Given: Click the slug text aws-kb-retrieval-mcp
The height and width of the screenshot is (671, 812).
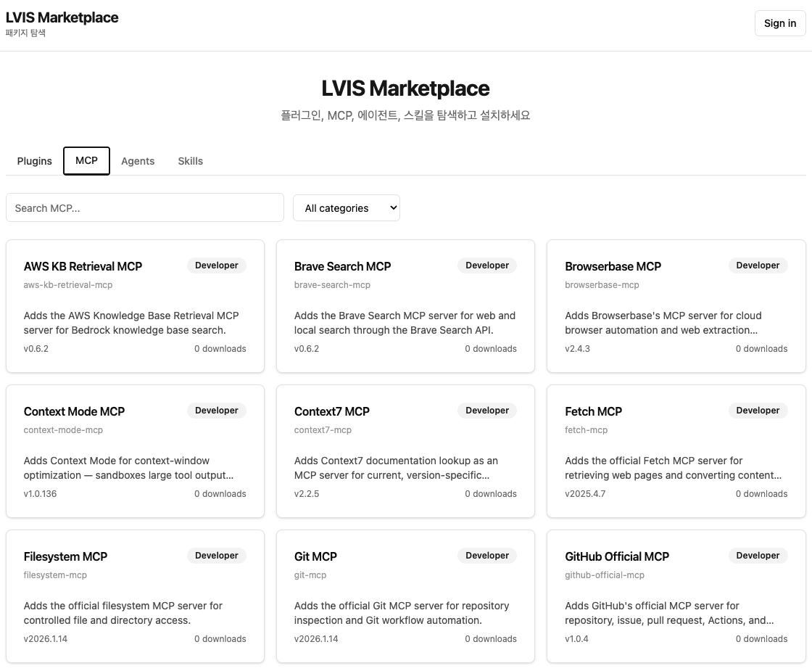Looking at the screenshot, I should point(68,285).
